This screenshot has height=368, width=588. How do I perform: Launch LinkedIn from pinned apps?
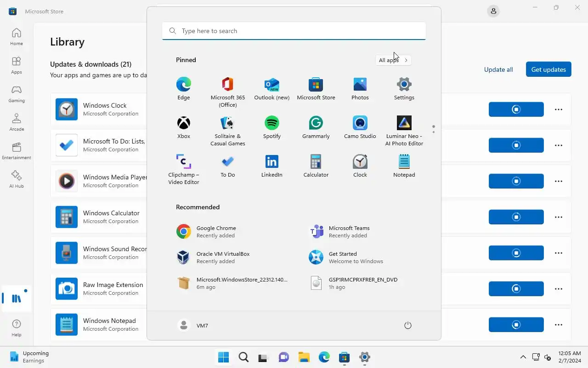(x=272, y=166)
